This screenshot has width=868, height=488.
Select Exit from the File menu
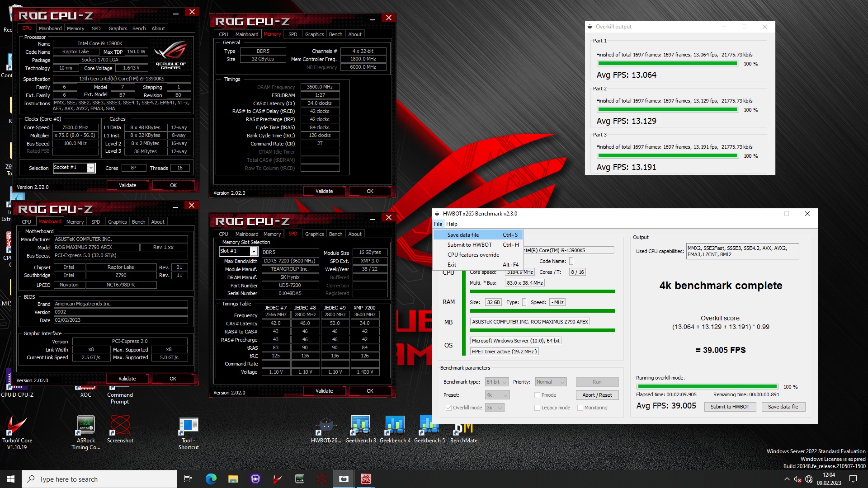tap(478, 264)
